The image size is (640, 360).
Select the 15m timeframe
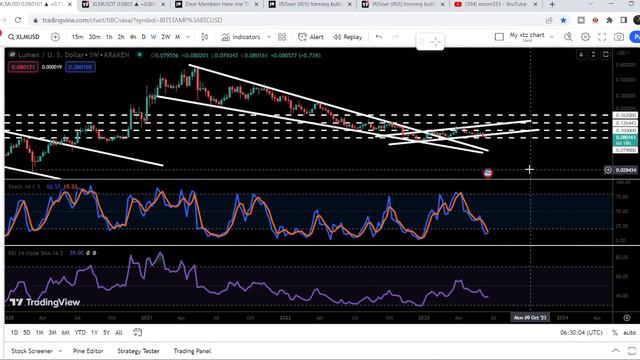pos(77,37)
